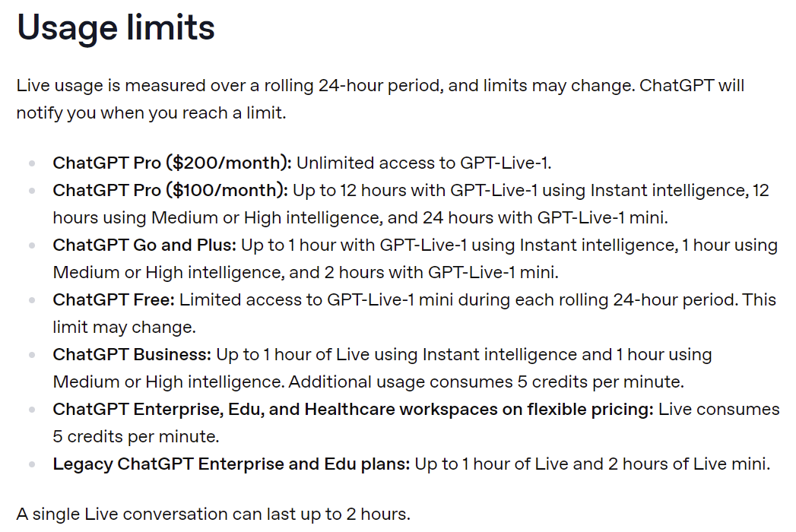This screenshot has height=532, width=796.
Task: Click the text 'Unlimited access to GPT-Live-1.'
Action: [424, 163]
